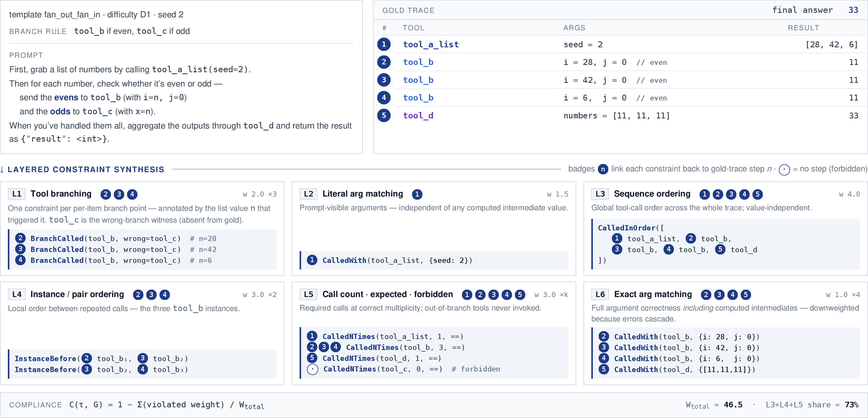Click step 2 badge beside first tool_b row
The width and height of the screenshot is (868, 418).
[384, 62]
